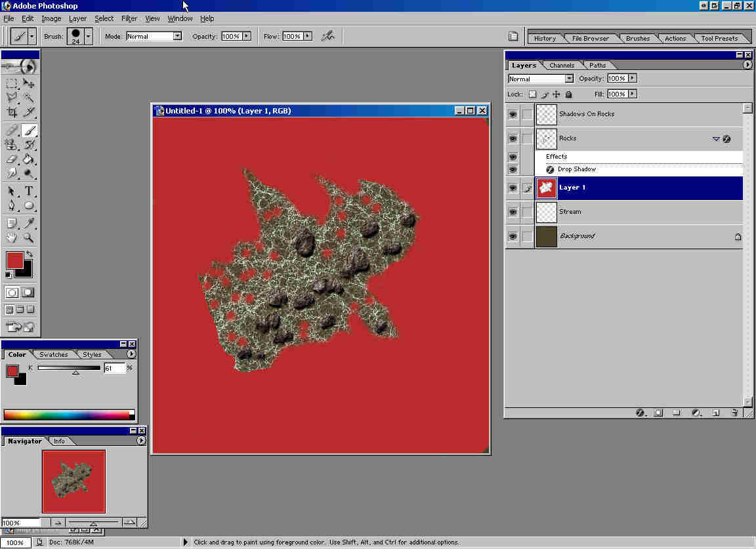Collapse the Rocks layer effects
This screenshot has width=756, height=549.
point(716,139)
